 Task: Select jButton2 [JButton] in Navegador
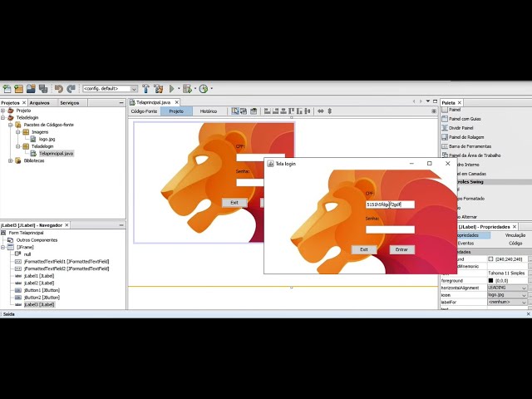pos(42,298)
